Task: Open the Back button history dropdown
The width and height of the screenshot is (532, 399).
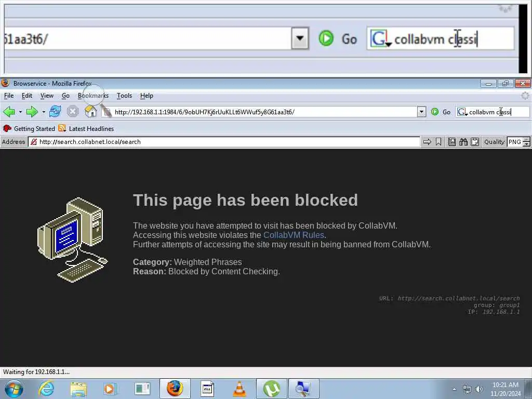Action: [x=20, y=112]
